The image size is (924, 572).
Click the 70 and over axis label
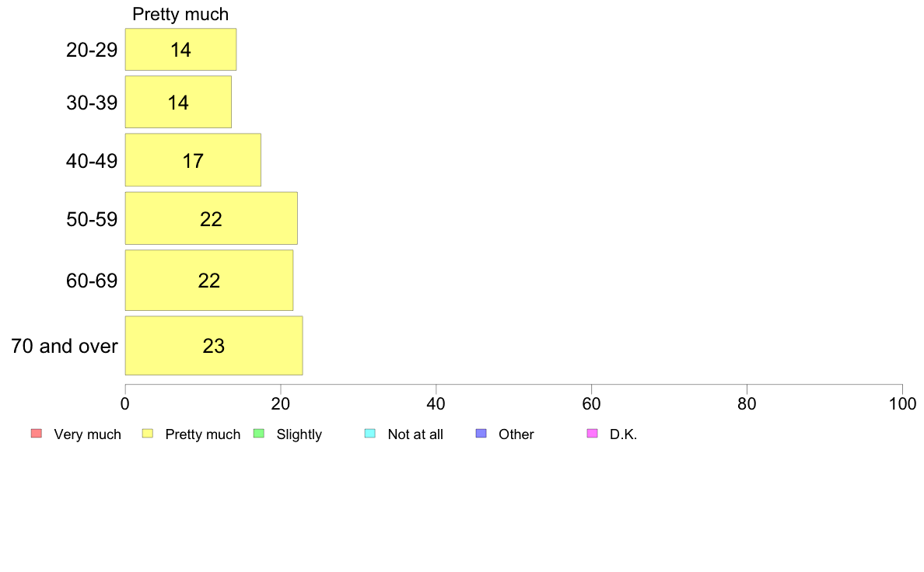[65, 346]
